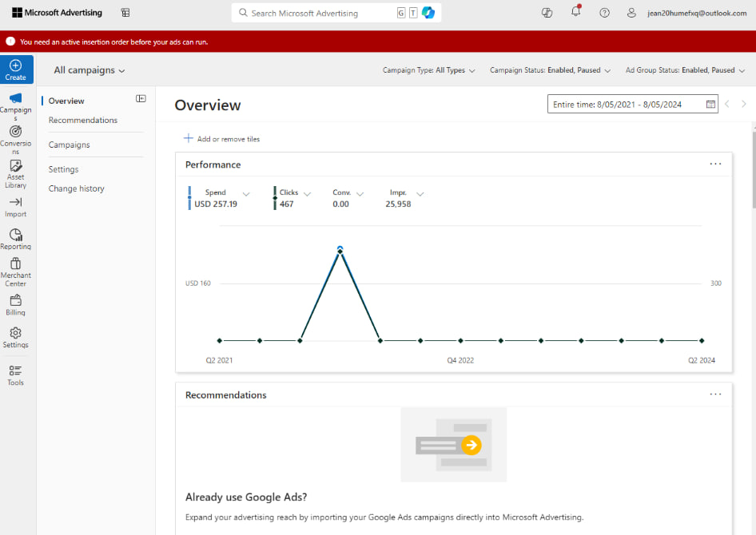Expand the Conv. metric dropdown
Screen dimensions: 756x535
(360, 194)
